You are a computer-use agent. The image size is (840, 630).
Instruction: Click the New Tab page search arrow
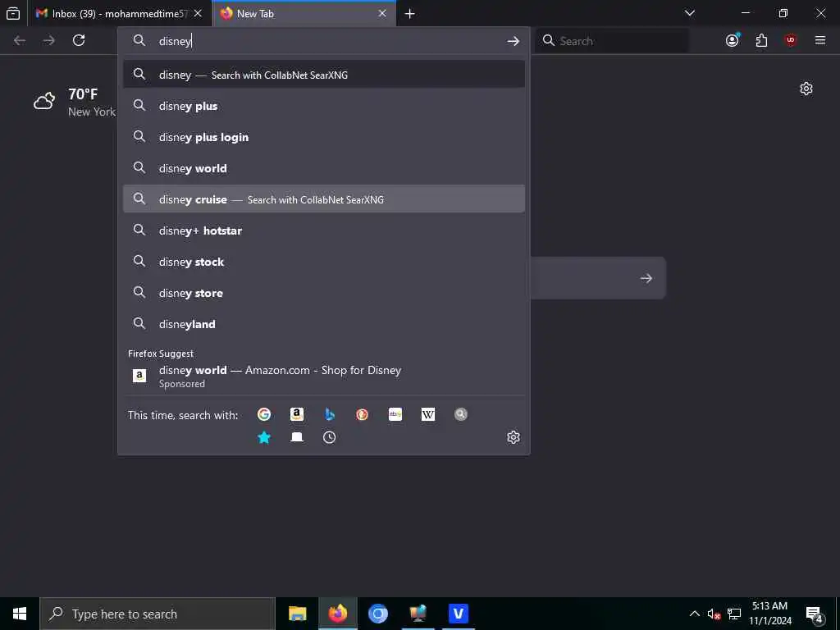[x=646, y=278]
